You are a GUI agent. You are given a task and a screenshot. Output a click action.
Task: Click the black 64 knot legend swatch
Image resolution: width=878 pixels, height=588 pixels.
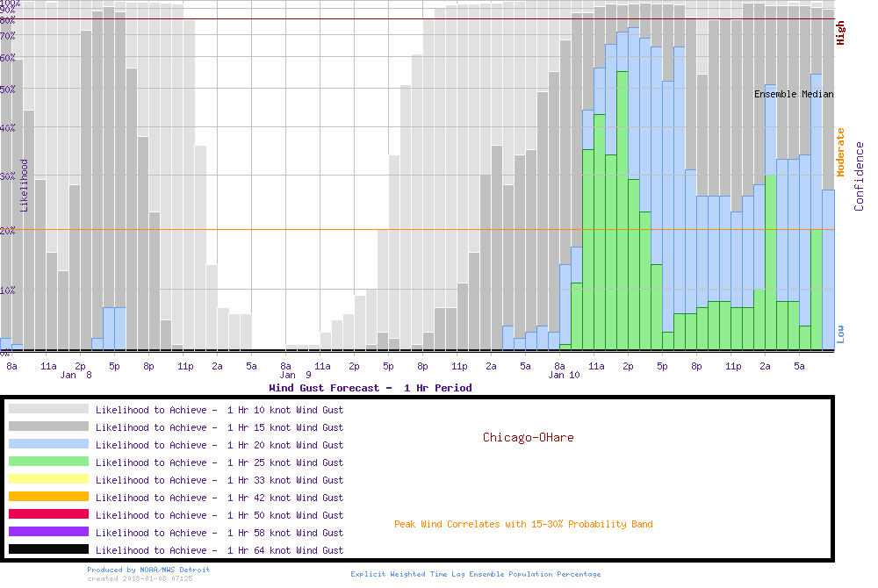[x=48, y=549]
